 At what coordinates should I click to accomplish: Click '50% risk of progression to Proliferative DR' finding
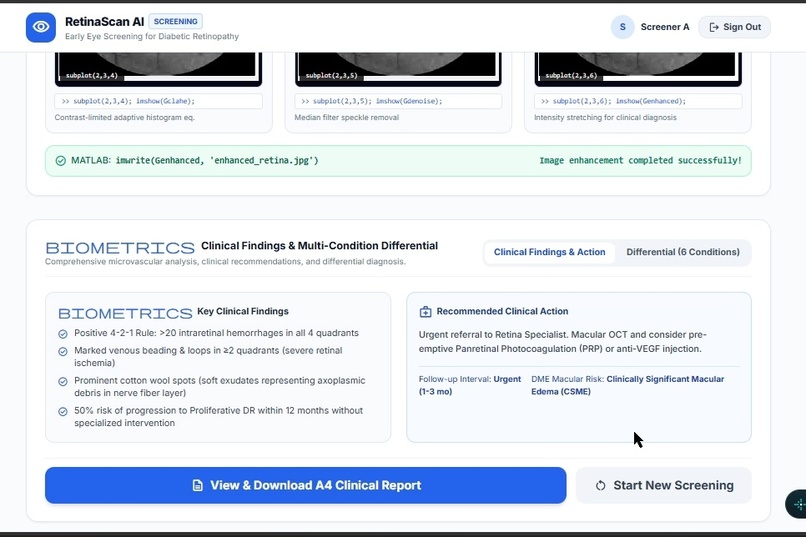pos(218,416)
